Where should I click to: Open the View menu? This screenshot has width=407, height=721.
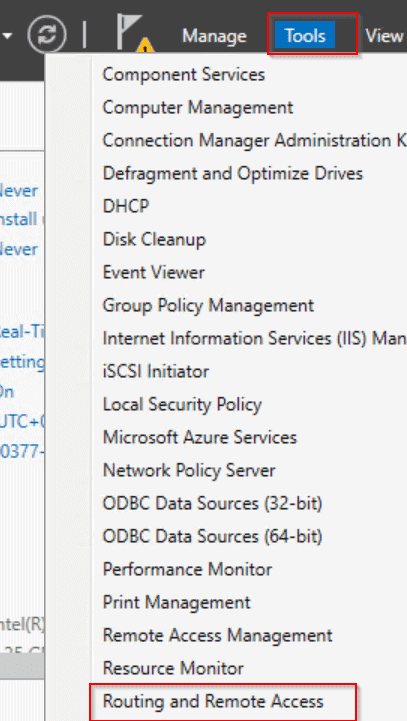pos(384,35)
